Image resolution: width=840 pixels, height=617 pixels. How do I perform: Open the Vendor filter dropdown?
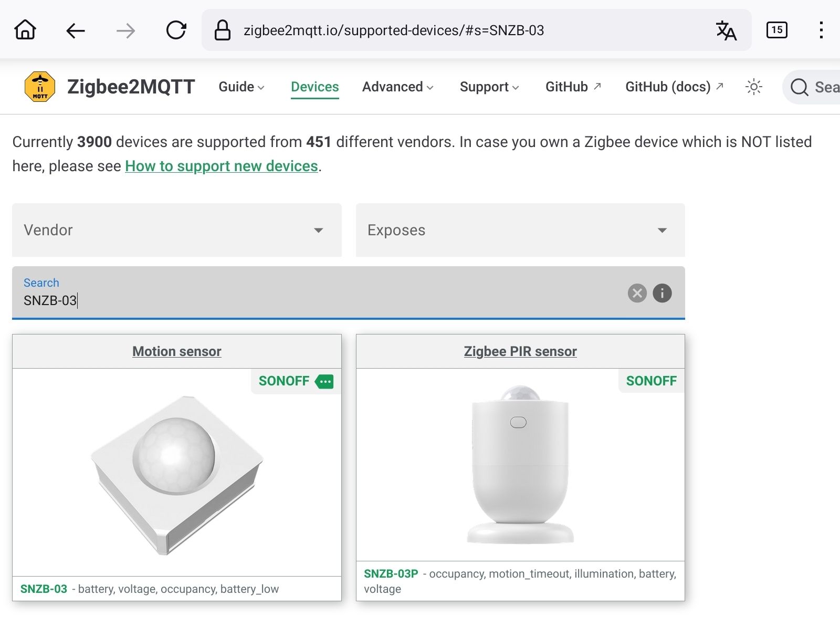[177, 230]
